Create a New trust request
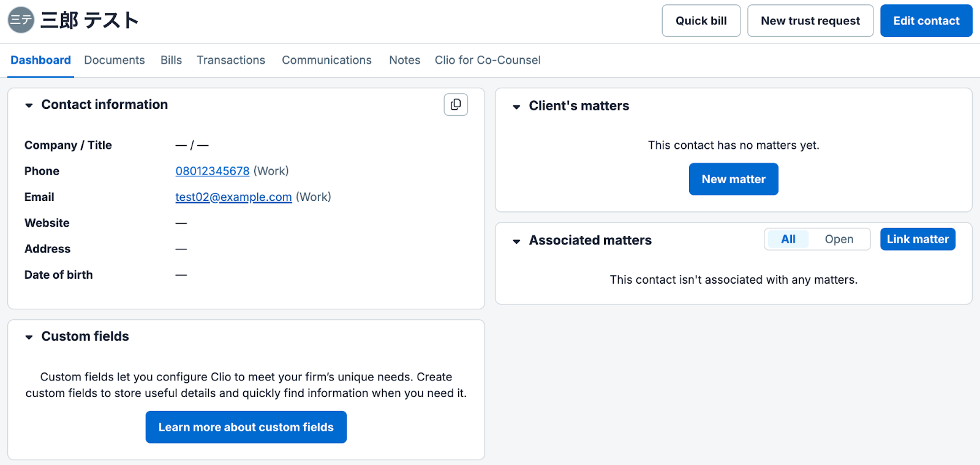Screen dimensions: 980x465 point(810,21)
